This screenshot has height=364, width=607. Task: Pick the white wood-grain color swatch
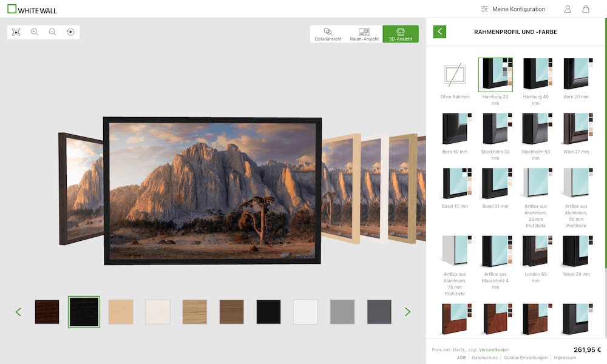[158, 312]
